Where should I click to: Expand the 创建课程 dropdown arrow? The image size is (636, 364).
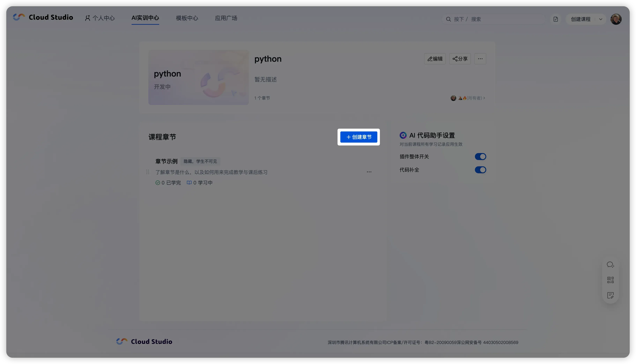pos(600,19)
